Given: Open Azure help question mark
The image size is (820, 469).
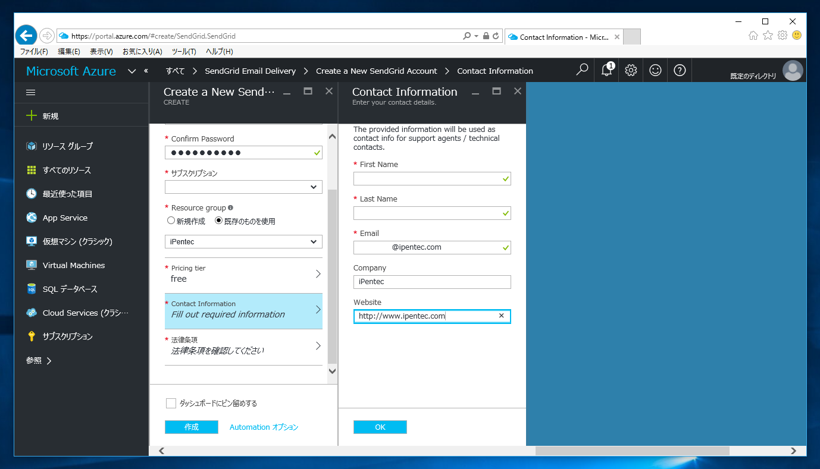Looking at the screenshot, I should point(679,70).
